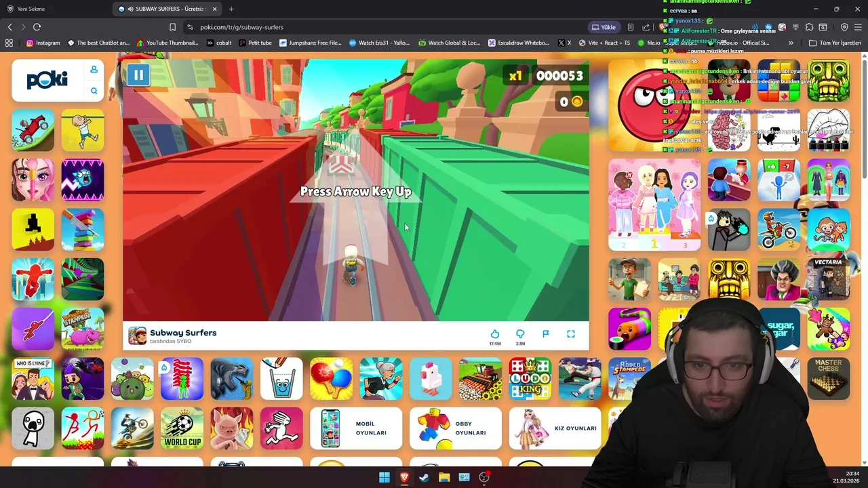Open the Obby Oyunları category

point(456,428)
